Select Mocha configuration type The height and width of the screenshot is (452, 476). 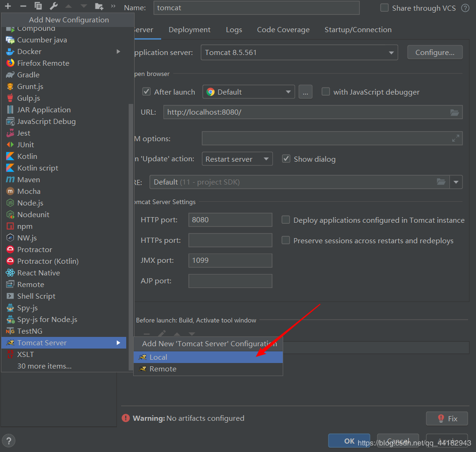click(64, 192)
